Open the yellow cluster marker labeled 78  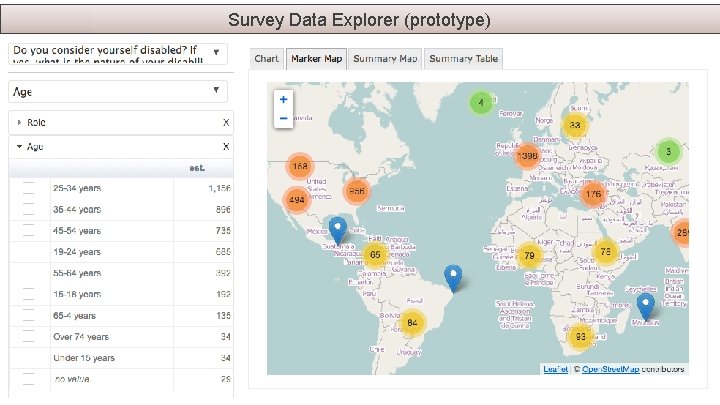coord(606,251)
